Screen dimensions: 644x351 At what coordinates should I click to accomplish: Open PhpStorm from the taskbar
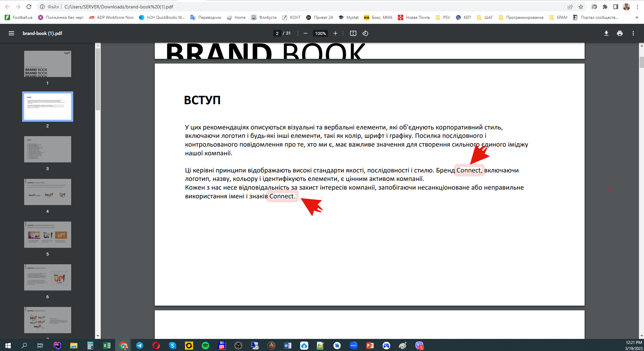click(x=57, y=345)
